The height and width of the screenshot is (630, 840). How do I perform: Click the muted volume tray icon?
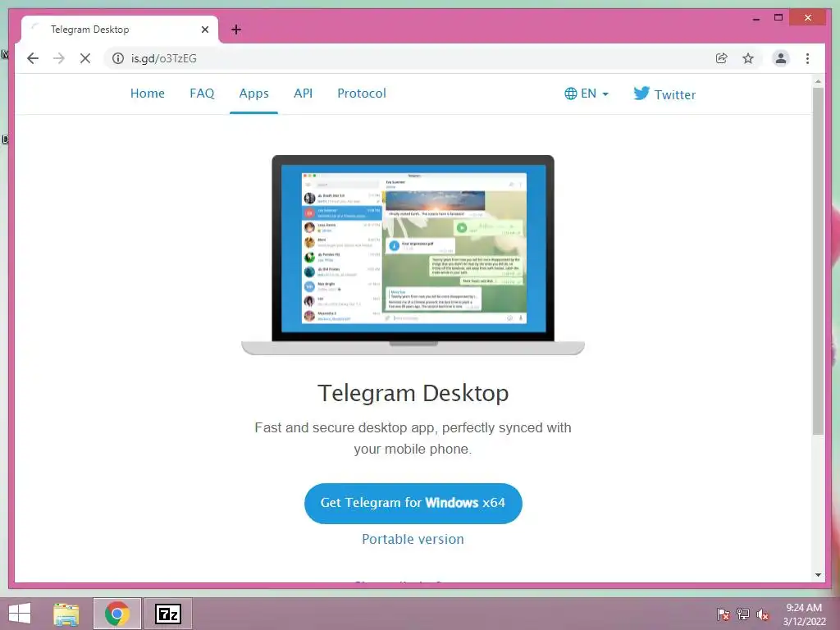[762, 614]
